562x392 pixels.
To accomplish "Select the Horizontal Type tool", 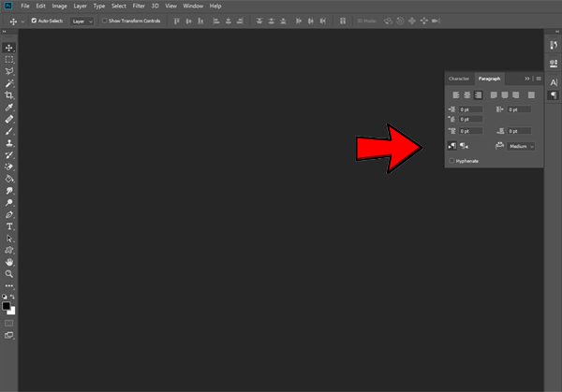I will pyautogui.click(x=9, y=226).
